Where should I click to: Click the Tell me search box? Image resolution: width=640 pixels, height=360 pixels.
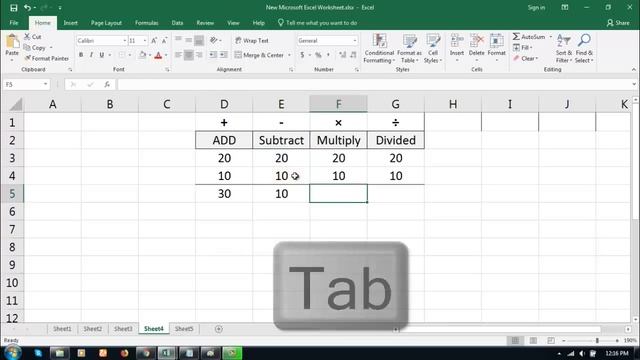[x=318, y=23]
